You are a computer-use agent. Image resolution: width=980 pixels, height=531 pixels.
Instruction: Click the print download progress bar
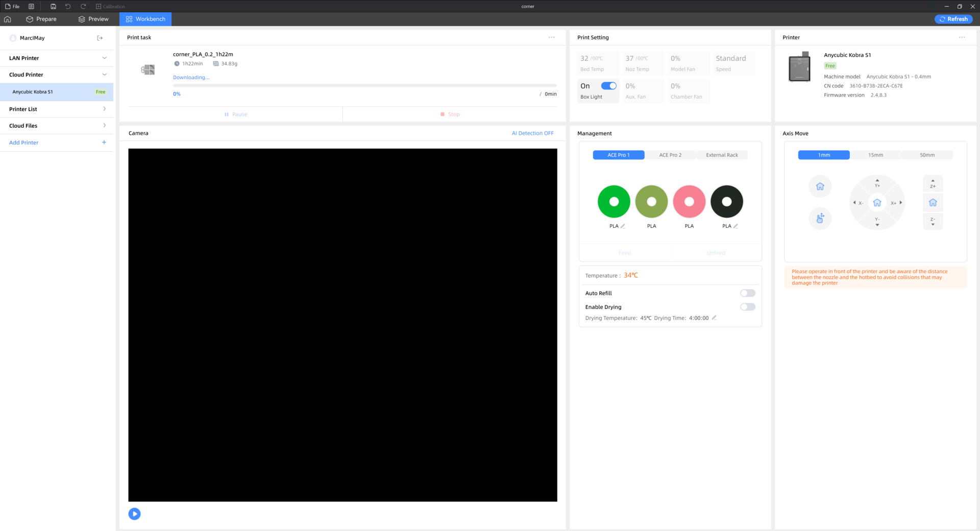[365, 86]
